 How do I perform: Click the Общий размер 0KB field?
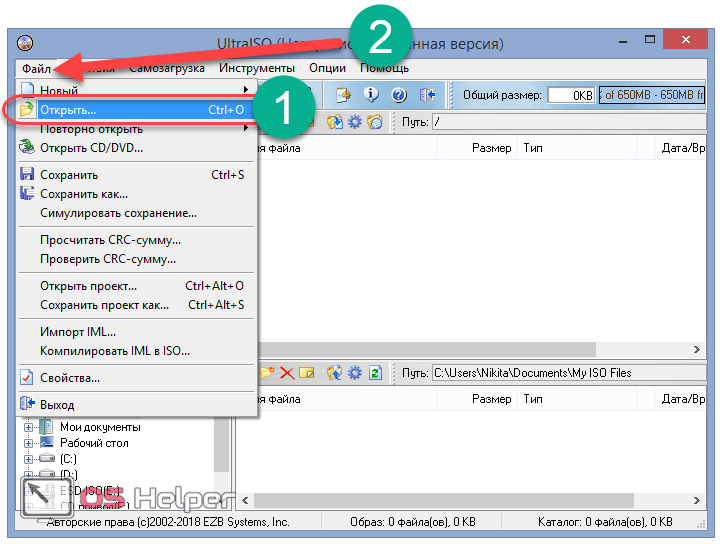(x=571, y=95)
